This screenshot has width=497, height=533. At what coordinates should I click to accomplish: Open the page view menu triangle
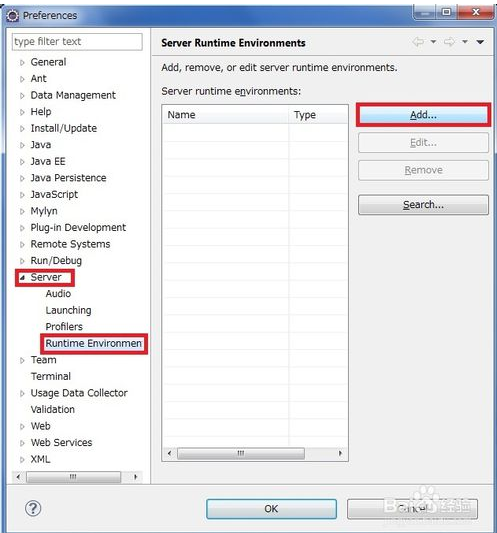click(x=480, y=42)
